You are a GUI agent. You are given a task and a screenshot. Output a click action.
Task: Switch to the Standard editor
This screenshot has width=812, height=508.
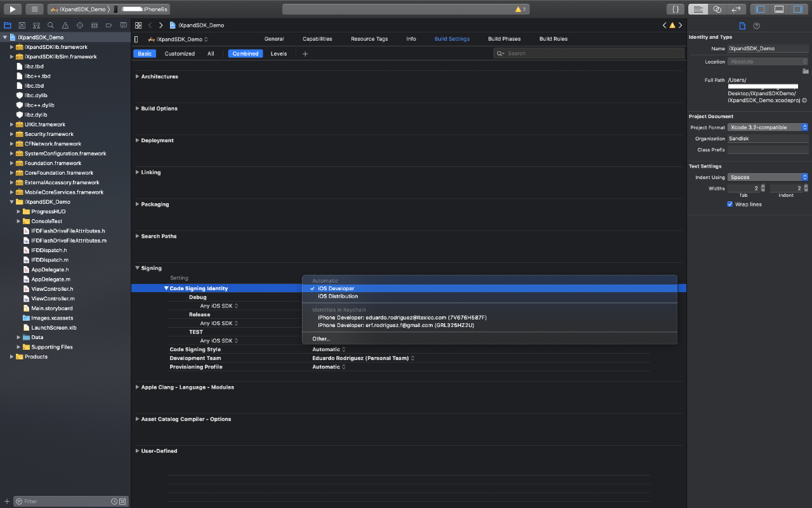pos(698,9)
